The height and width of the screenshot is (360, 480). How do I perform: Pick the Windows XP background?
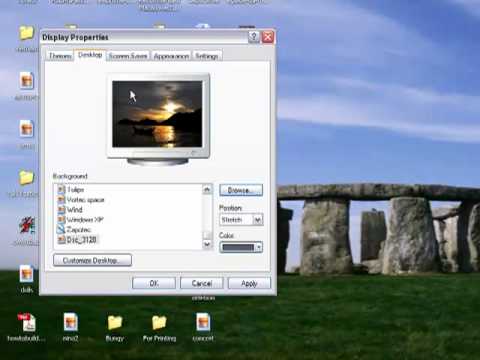(x=85, y=220)
